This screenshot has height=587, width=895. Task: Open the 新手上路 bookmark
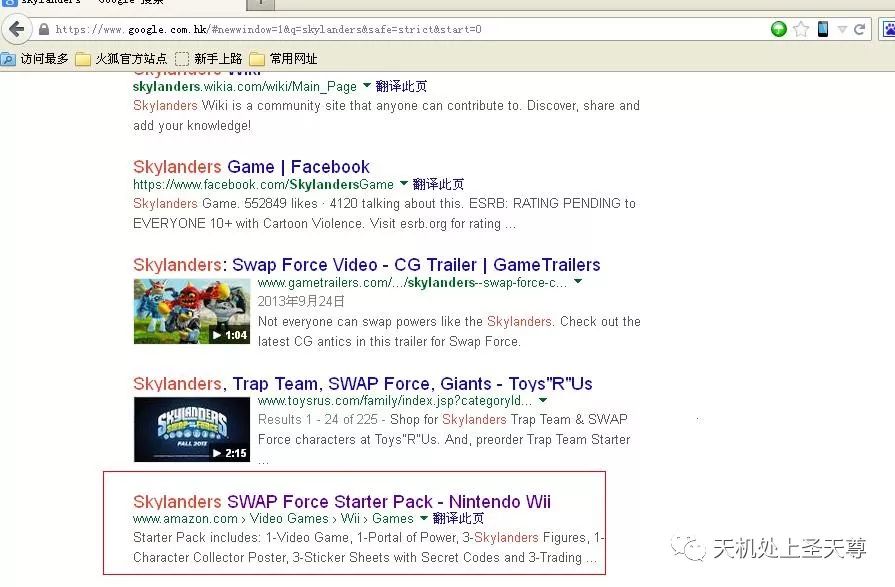pos(209,59)
